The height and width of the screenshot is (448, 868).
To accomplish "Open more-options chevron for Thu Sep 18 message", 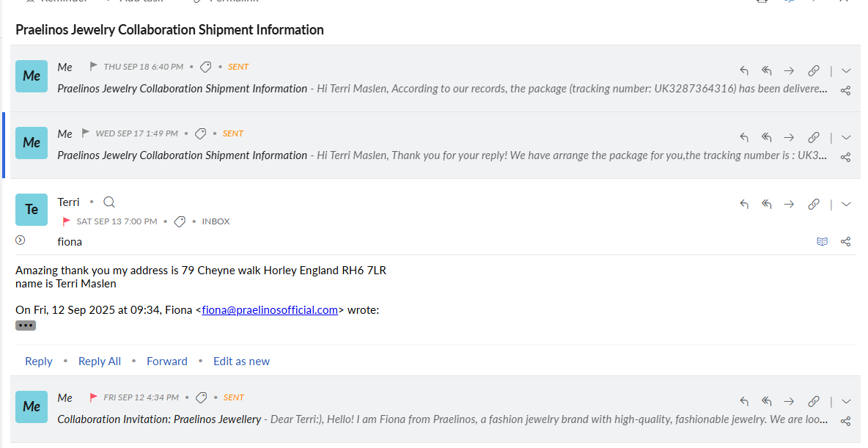I will coord(846,71).
